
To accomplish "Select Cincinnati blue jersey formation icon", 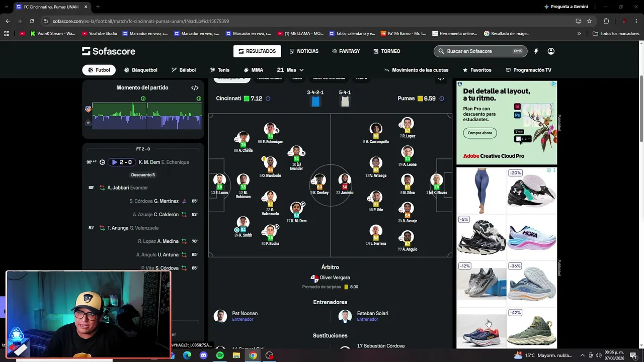I will point(315,101).
